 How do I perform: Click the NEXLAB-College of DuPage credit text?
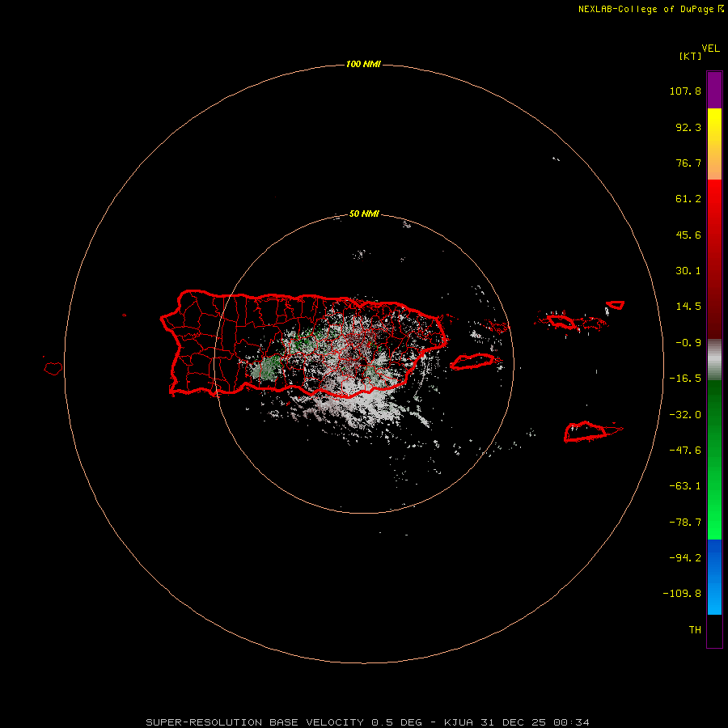click(646, 9)
